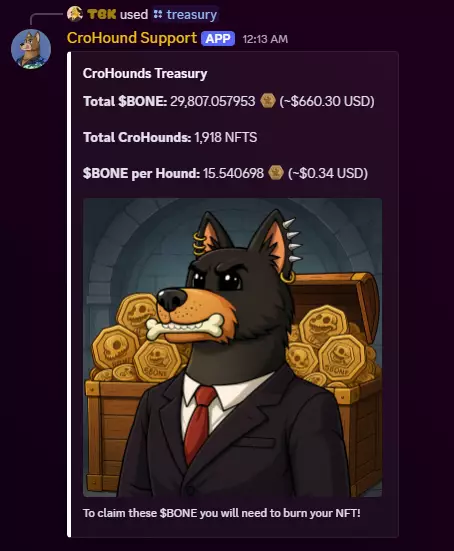Click the APP badge next to CroHound Support

click(x=218, y=39)
